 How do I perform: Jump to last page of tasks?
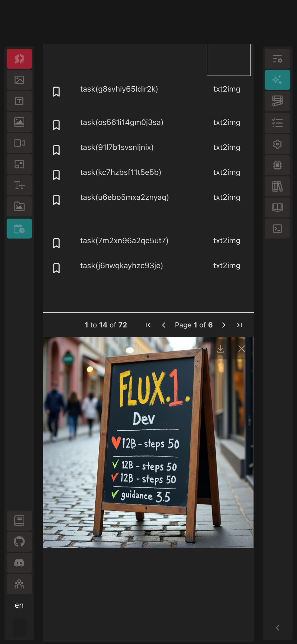tap(239, 325)
